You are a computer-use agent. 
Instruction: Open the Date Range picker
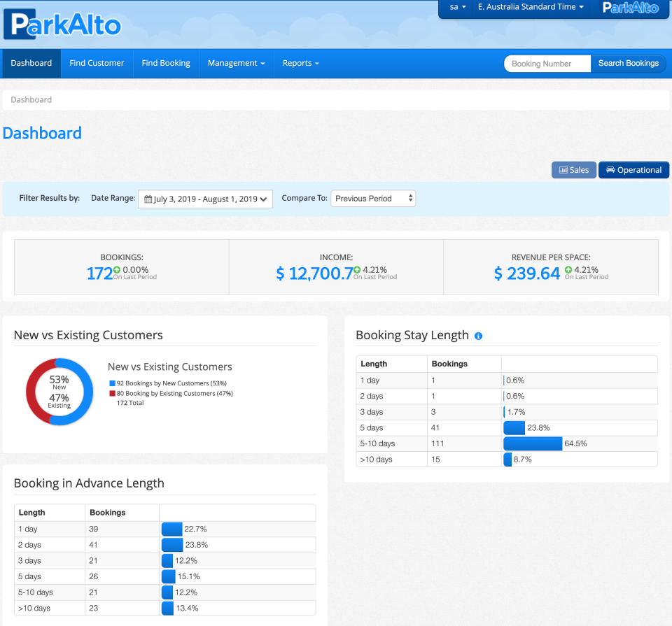point(205,199)
